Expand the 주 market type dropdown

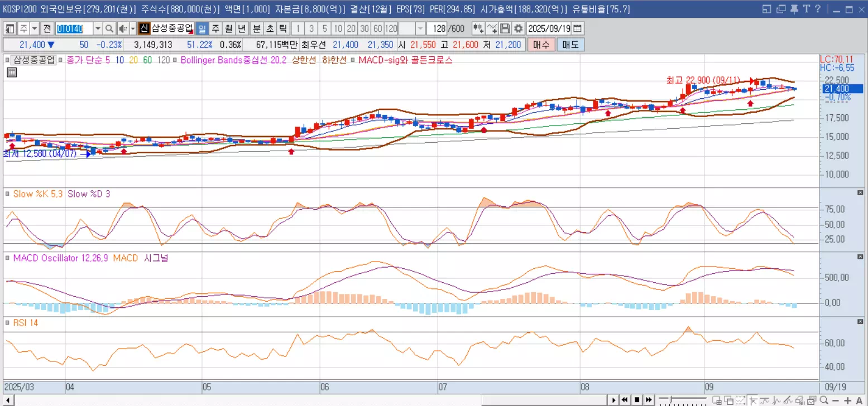click(x=35, y=28)
